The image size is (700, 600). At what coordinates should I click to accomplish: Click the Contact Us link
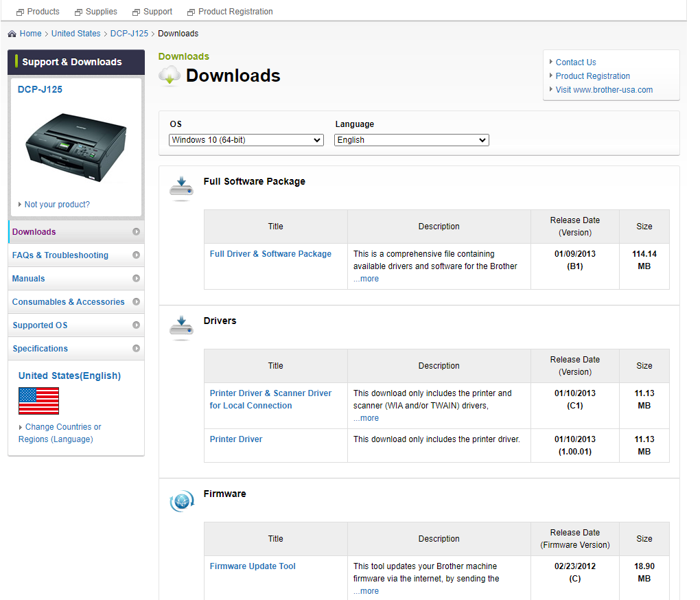pyautogui.click(x=576, y=62)
